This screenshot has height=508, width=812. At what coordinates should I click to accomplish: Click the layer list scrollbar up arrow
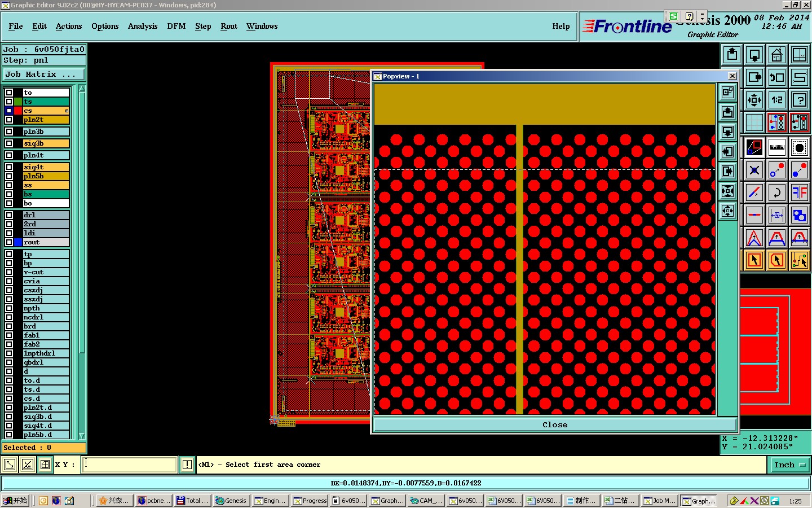[82, 88]
